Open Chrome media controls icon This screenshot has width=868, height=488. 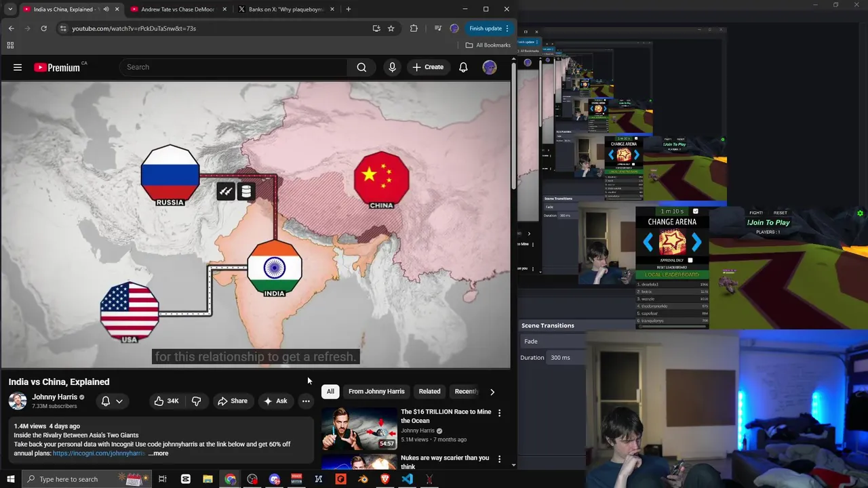[438, 28]
